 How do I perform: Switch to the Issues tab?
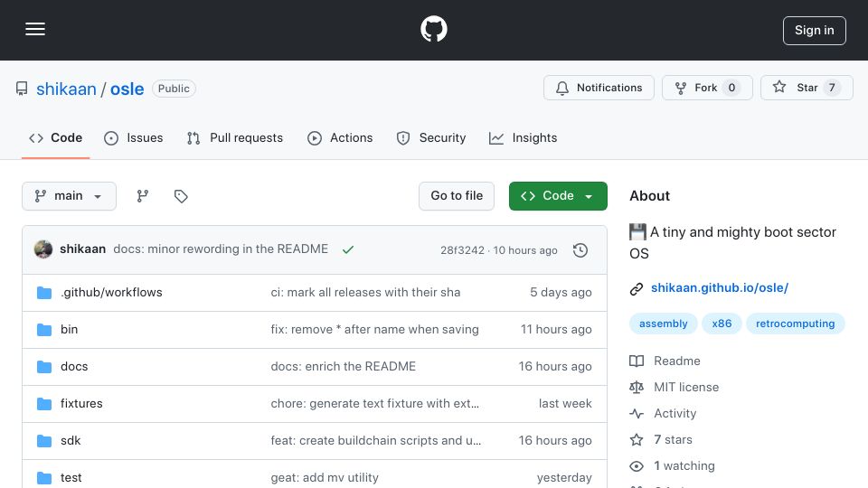tap(134, 137)
